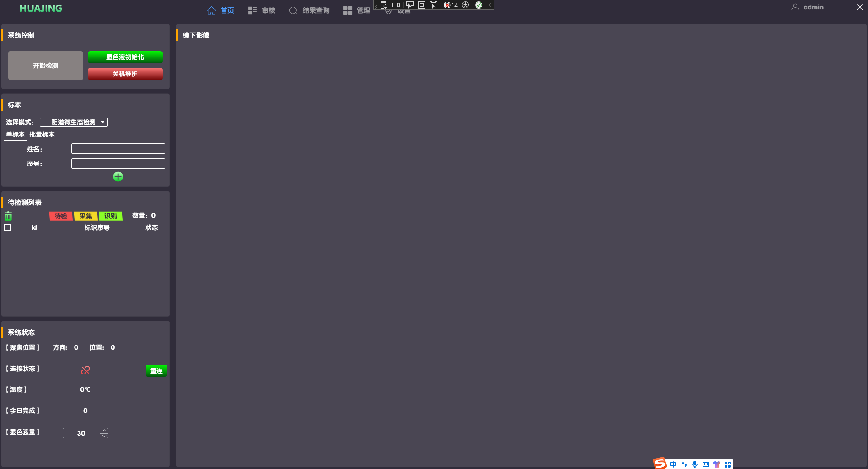Viewport: 868px width, 469px height.
Task: Click the green checkmark hot reload icon
Action: click(479, 5)
